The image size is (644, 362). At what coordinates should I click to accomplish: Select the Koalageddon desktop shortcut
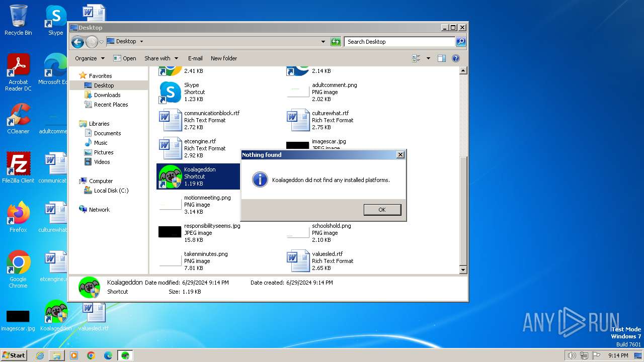point(56,316)
